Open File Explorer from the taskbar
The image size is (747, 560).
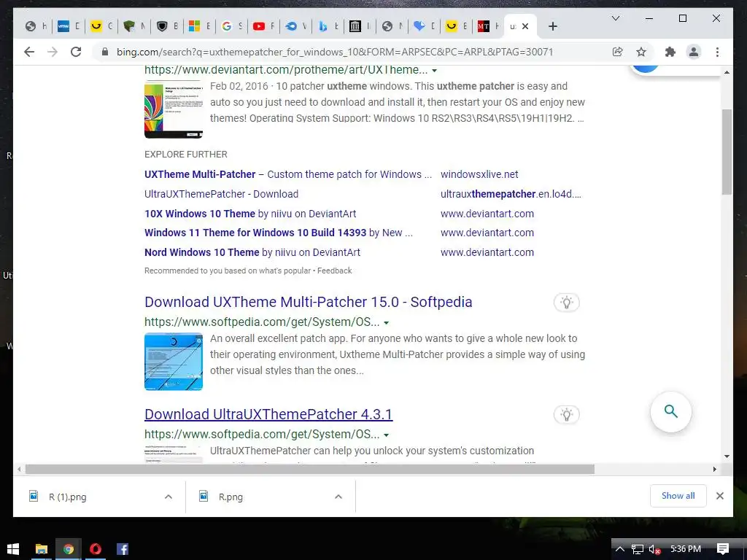42,549
